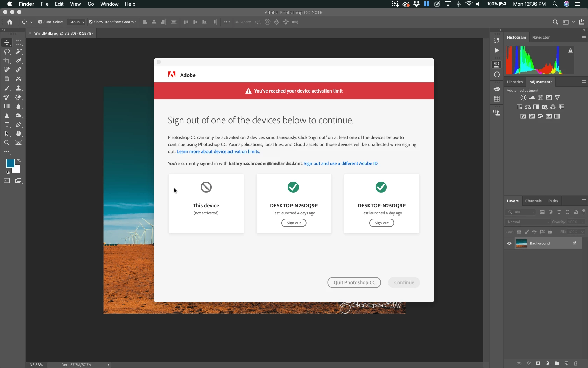Click the Continue button
This screenshot has height=368, width=588.
[x=404, y=282]
